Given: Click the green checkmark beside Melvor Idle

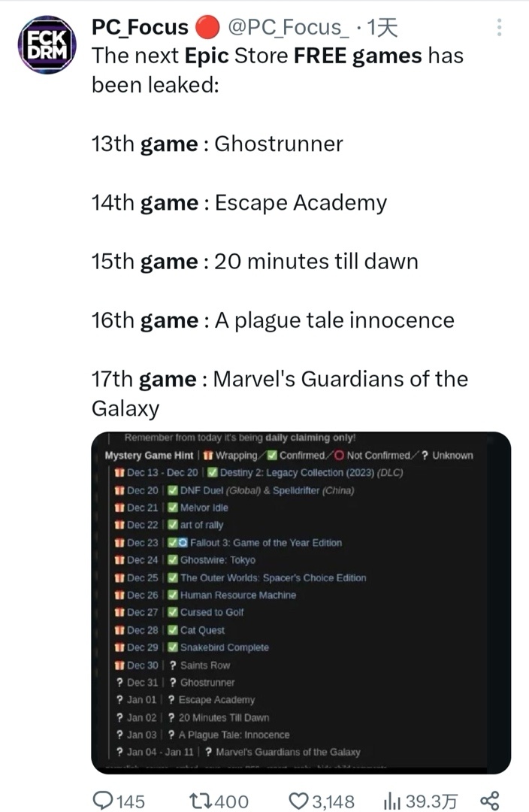Looking at the screenshot, I should pos(173,507).
